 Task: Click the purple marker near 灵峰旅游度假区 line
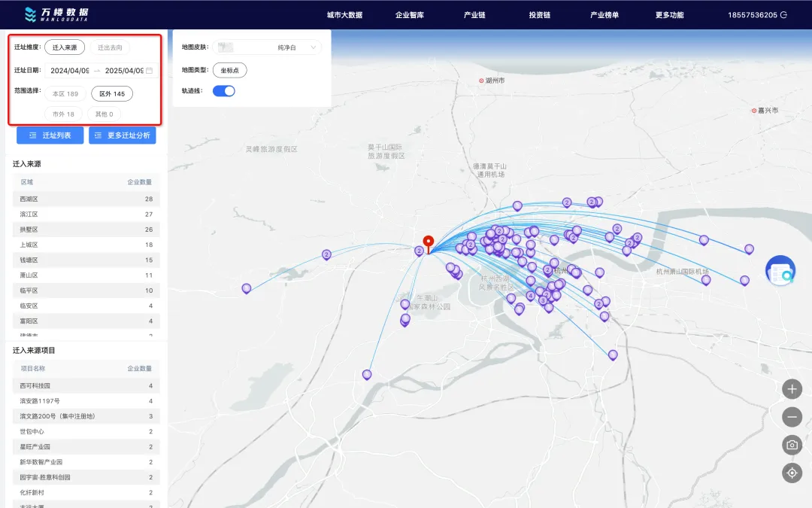click(326, 254)
